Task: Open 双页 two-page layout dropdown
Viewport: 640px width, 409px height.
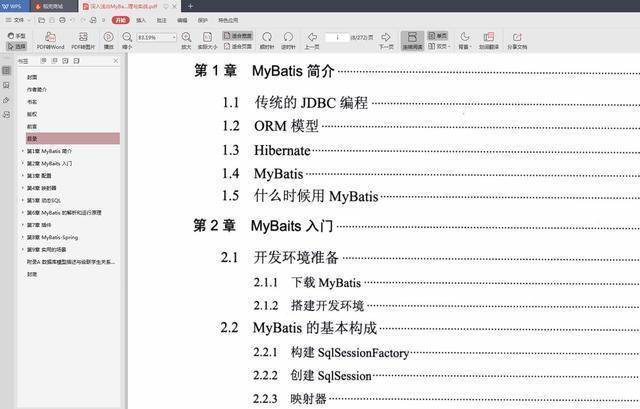Action: coord(439,47)
